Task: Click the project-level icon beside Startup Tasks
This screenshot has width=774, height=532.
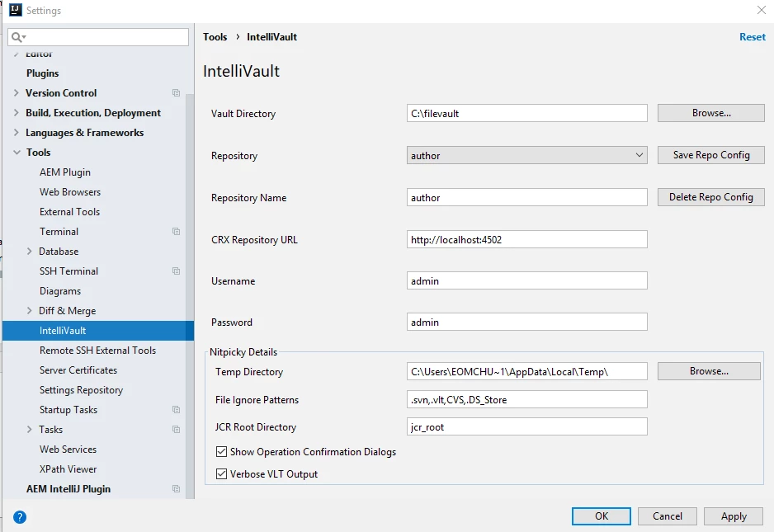Action: [177, 410]
